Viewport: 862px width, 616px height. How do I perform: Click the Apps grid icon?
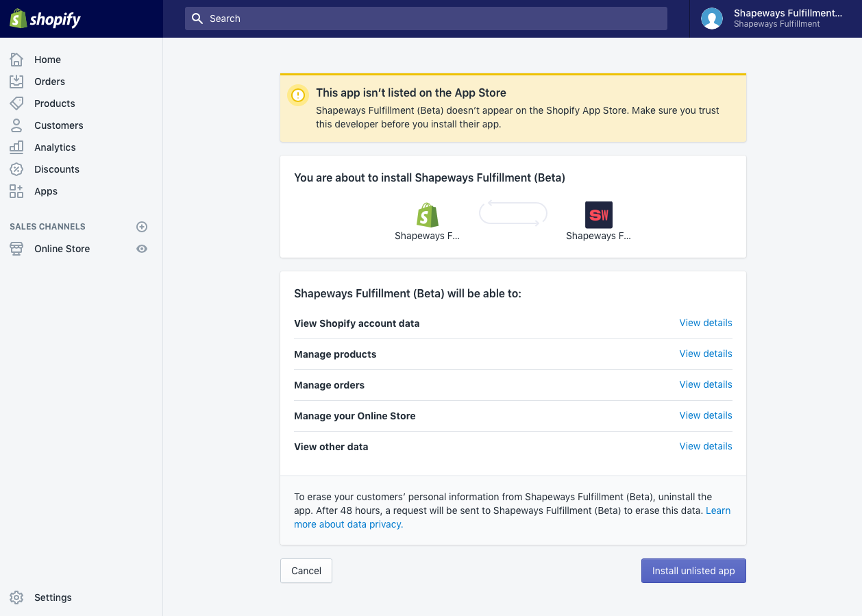coord(16,191)
